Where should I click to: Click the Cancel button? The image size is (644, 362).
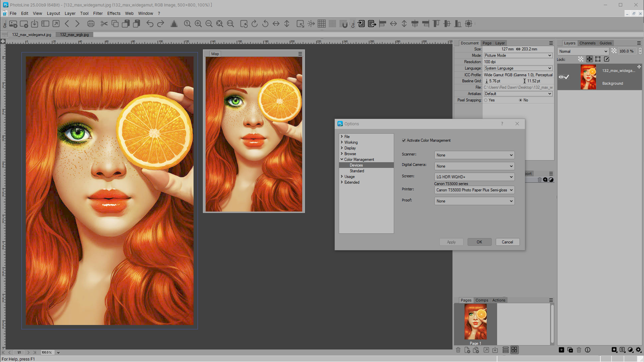point(508,242)
